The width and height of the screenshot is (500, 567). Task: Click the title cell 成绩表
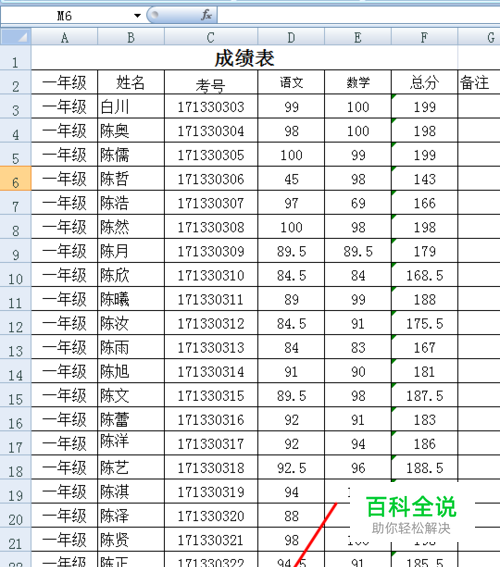(x=244, y=58)
